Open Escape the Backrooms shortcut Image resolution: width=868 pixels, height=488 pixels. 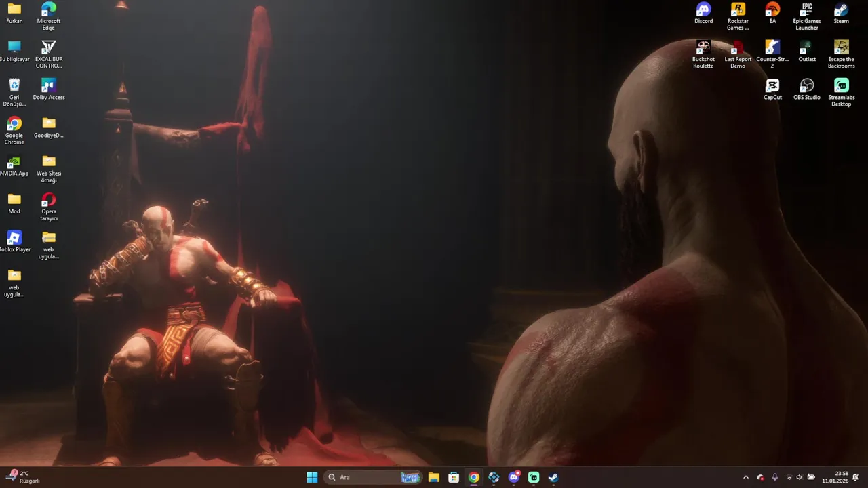point(842,54)
